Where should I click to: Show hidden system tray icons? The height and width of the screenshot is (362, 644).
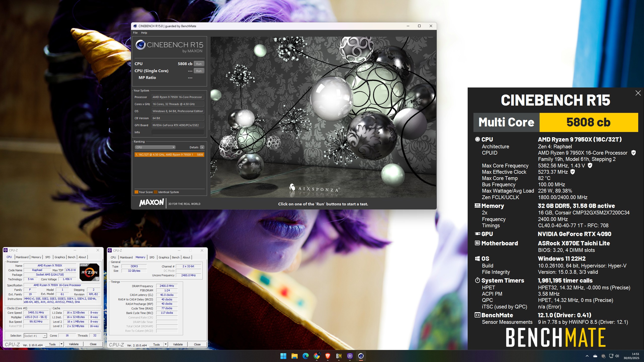(587, 356)
